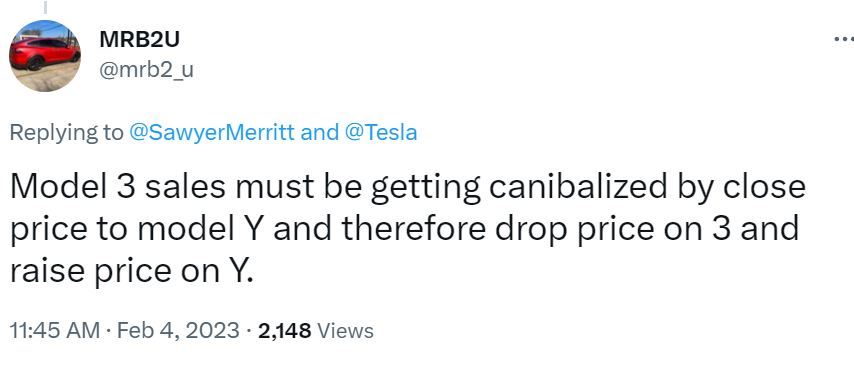Click the 11:45 AM timestamp
The height and width of the screenshot is (369, 854).
coord(55,330)
